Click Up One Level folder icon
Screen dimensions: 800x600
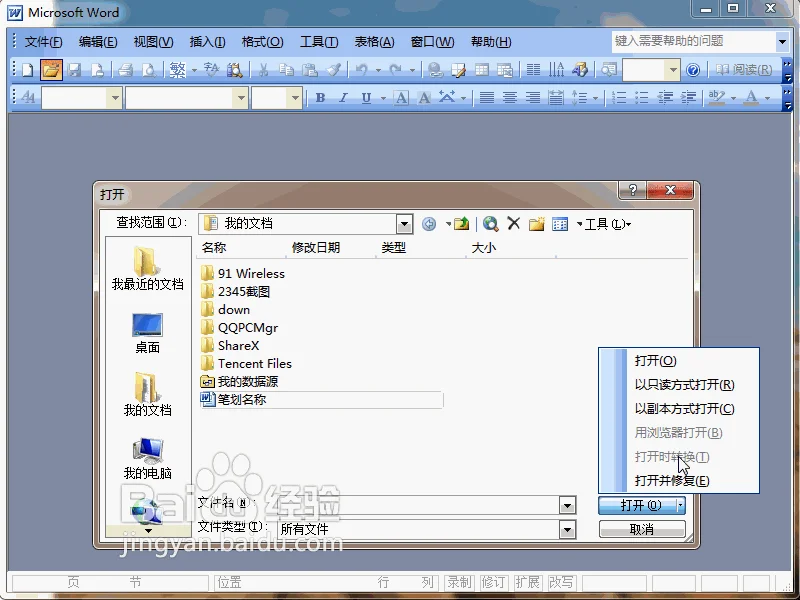pos(461,224)
